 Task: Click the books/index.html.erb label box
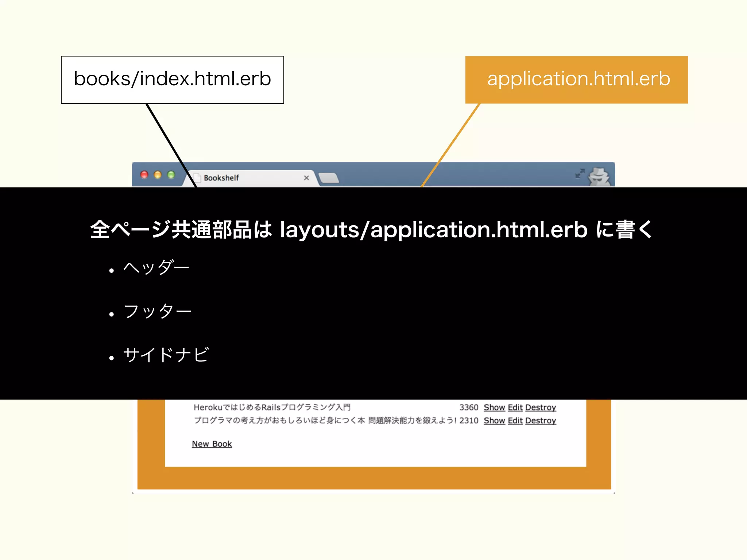173,80
